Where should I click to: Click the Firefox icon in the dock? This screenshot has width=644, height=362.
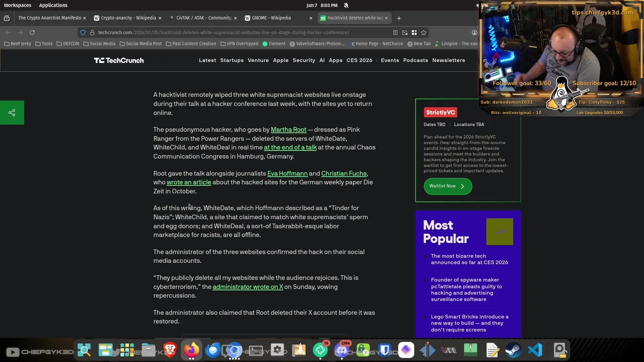point(191,350)
